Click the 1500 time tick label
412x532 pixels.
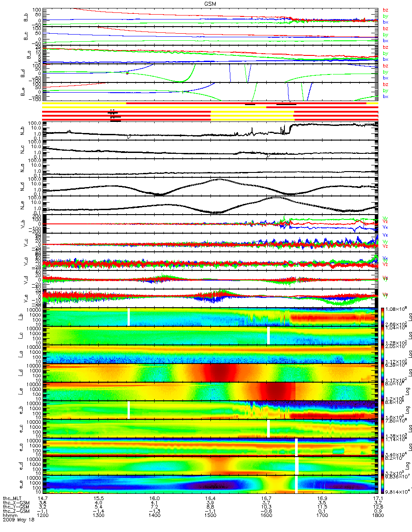[210, 516]
